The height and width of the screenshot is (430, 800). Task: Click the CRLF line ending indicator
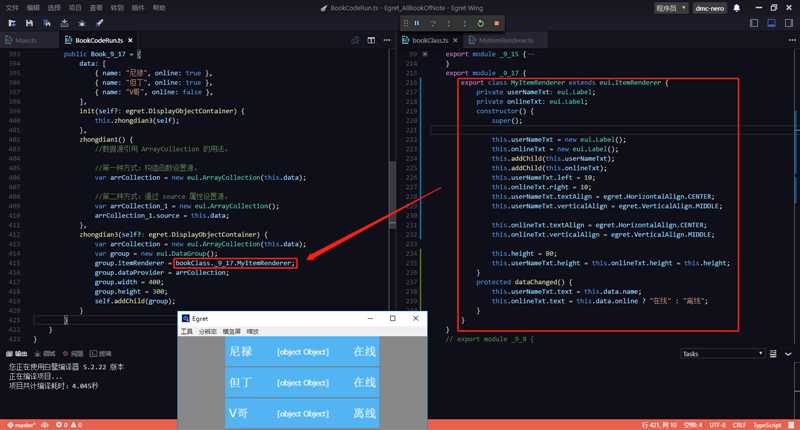(739, 425)
